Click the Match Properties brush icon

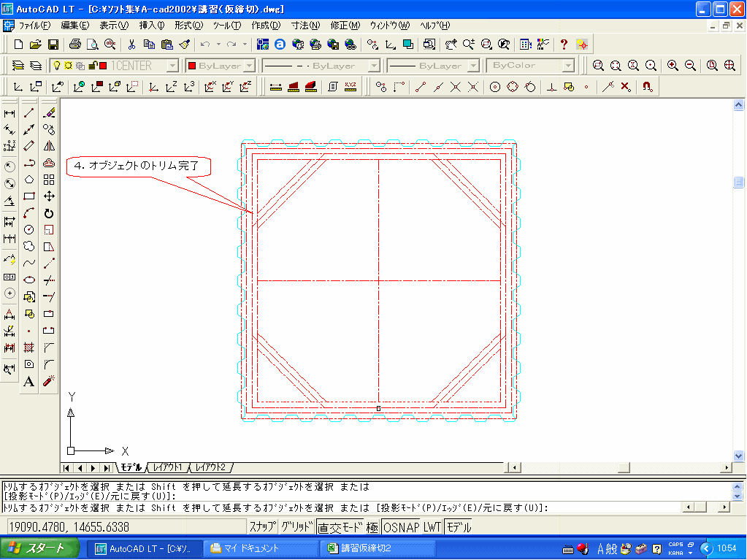click(185, 45)
